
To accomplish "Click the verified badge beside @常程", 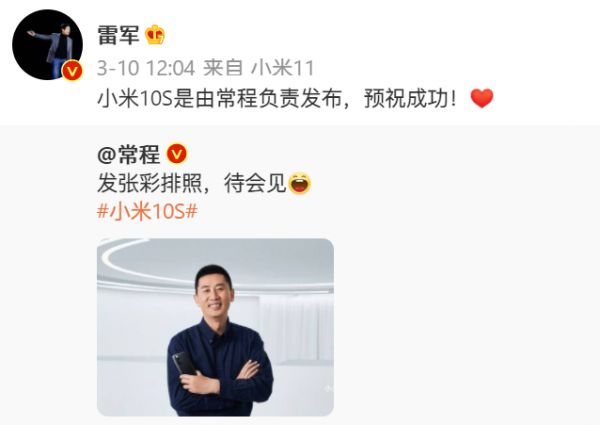I will pos(177,154).
